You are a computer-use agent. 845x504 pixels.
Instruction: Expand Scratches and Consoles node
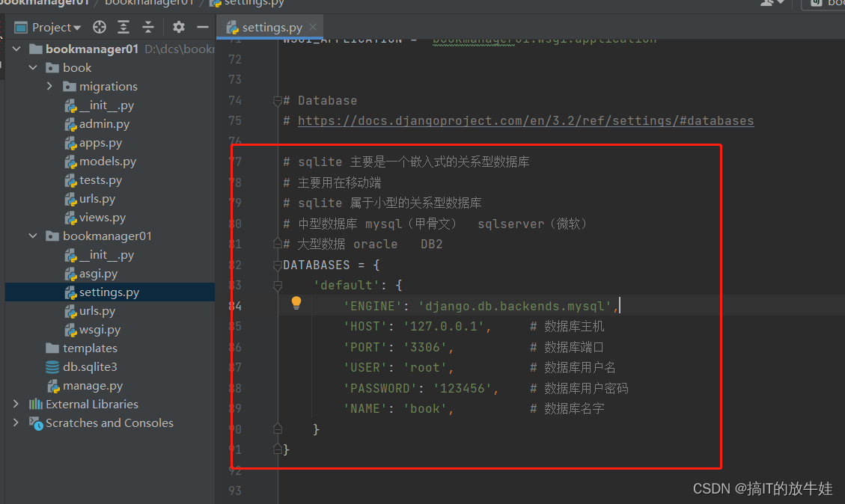[x=16, y=422]
